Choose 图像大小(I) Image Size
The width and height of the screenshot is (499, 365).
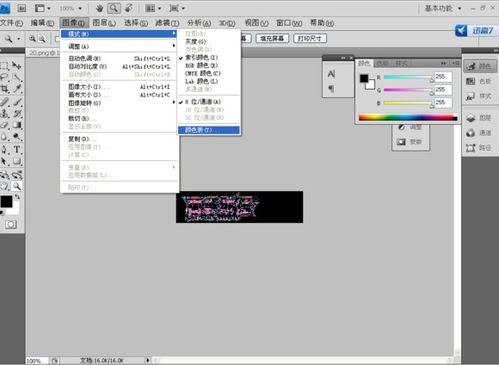[x=119, y=87]
